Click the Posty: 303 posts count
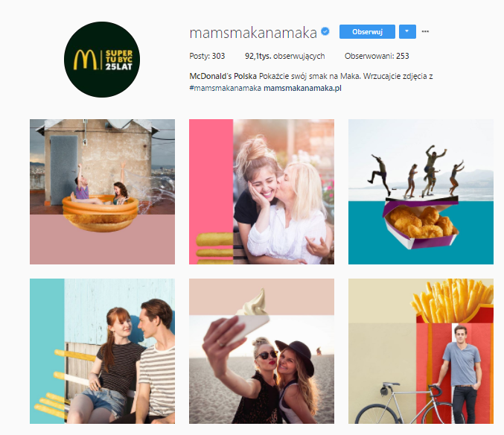 [207, 56]
